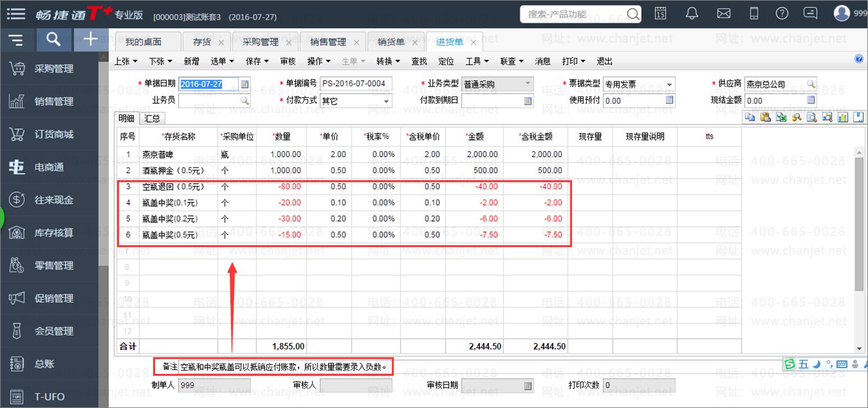Click the 查找 toolbar button

click(x=419, y=61)
